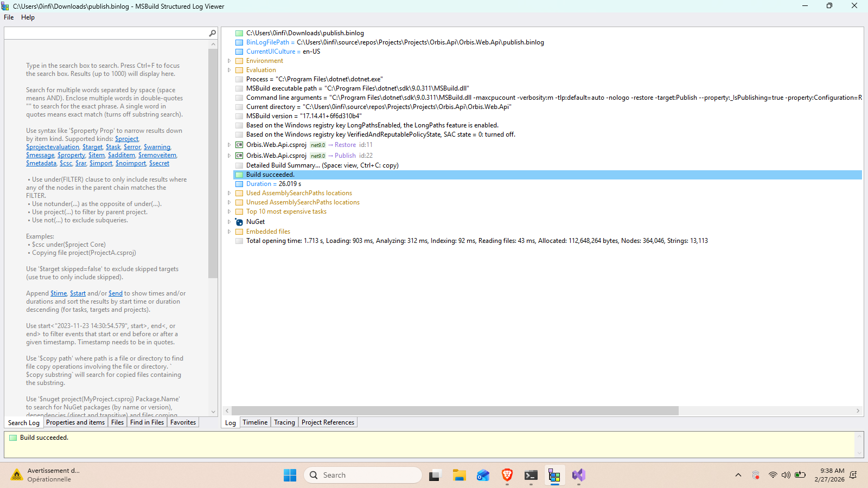Click the C# project icon beside Orbis.Web.Api.csproj Restore
This screenshot has height=488, width=868.
coord(239,144)
